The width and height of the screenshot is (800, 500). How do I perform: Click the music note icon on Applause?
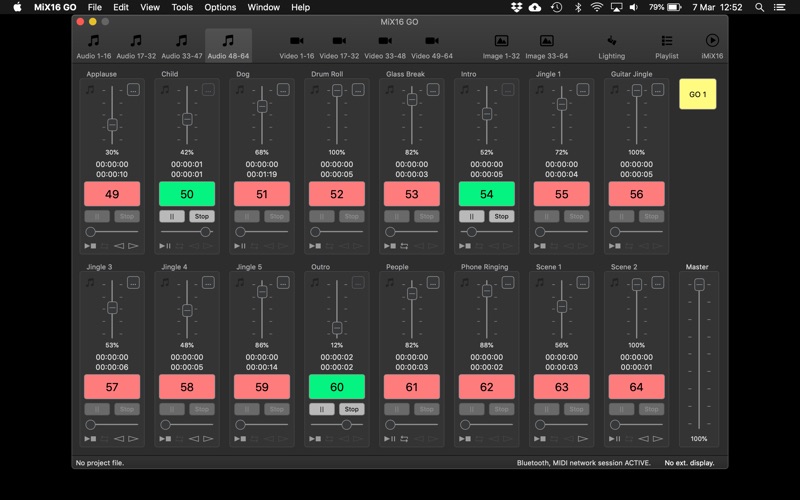pos(90,90)
